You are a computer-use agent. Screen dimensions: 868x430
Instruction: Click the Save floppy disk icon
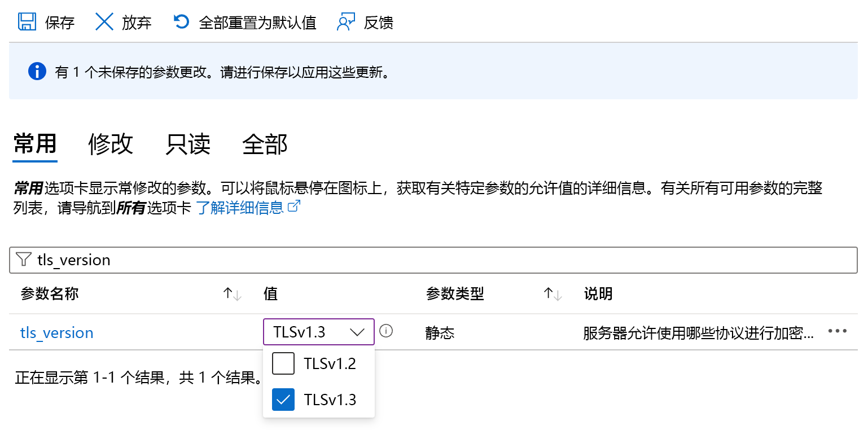(x=27, y=22)
